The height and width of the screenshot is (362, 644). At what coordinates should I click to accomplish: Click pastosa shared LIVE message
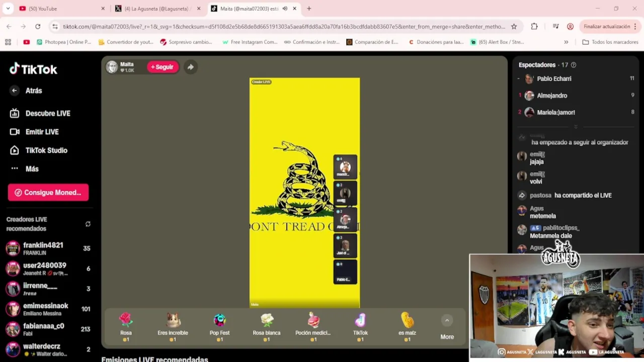(x=571, y=195)
